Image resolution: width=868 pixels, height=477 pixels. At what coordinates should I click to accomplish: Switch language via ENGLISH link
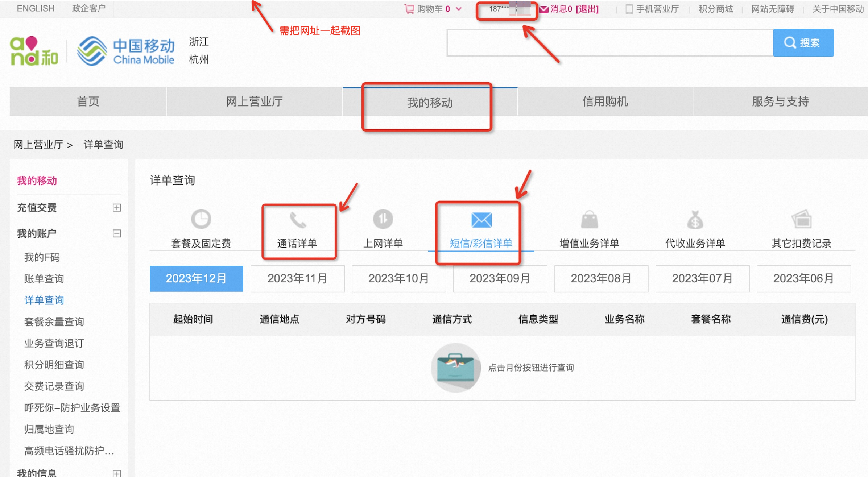[36, 8]
